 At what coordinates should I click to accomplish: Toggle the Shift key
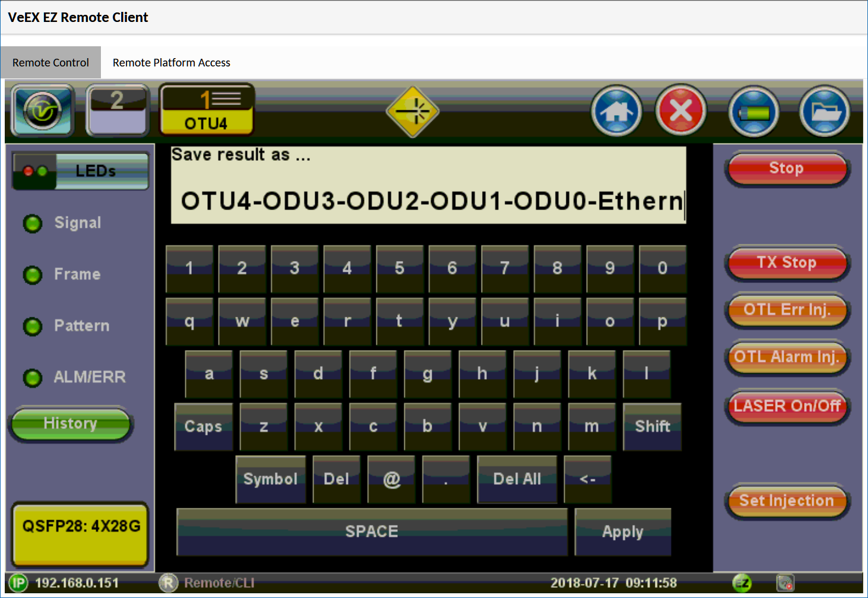[652, 427]
